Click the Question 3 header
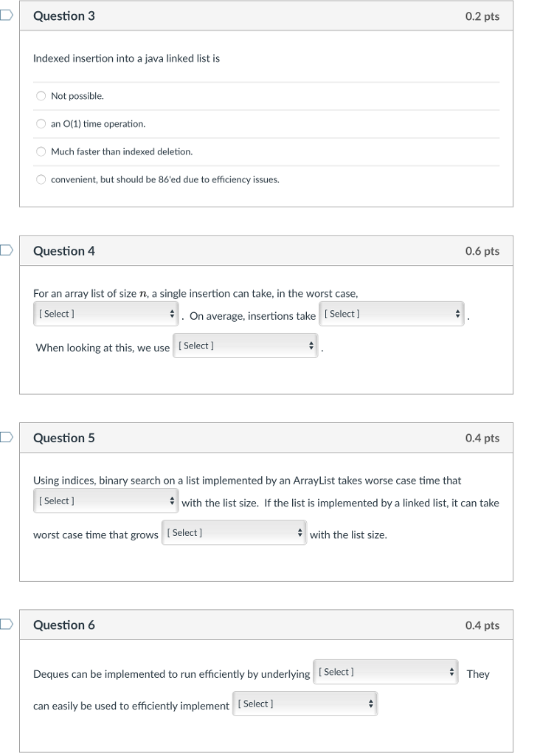Image resolution: width=554 pixels, height=756 pixels. [x=64, y=16]
